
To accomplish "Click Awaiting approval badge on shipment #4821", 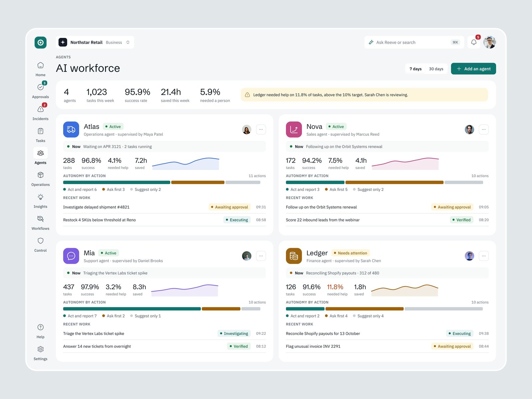I will tap(229, 207).
